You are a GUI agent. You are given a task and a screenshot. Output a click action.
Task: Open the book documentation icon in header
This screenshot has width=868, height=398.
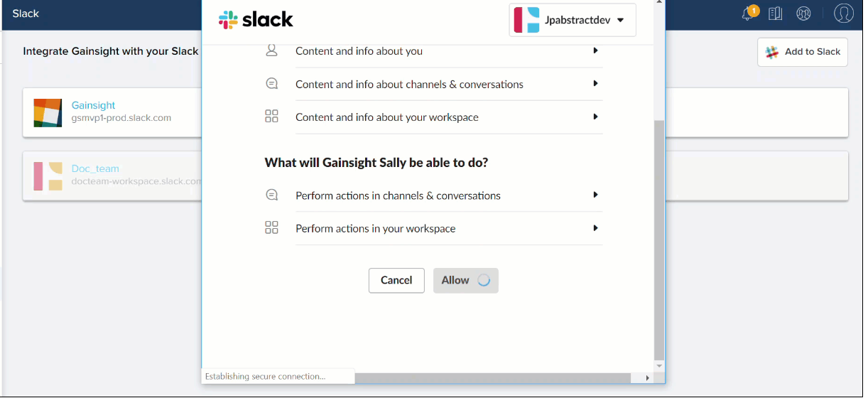pyautogui.click(x=775, y=14)
